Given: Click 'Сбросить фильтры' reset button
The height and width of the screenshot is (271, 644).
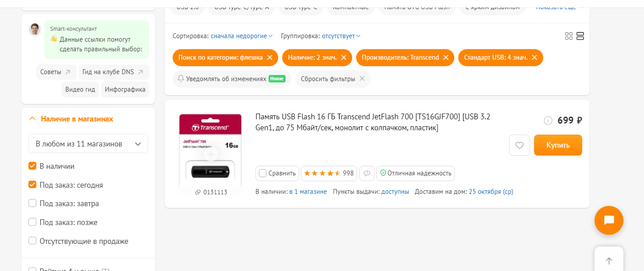Looking at the screenshot, I should click(333, 79).
